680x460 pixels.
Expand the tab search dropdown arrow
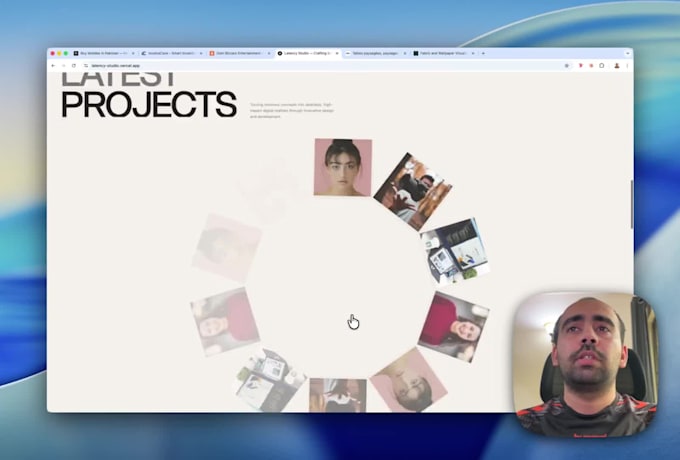coord(627,53)
